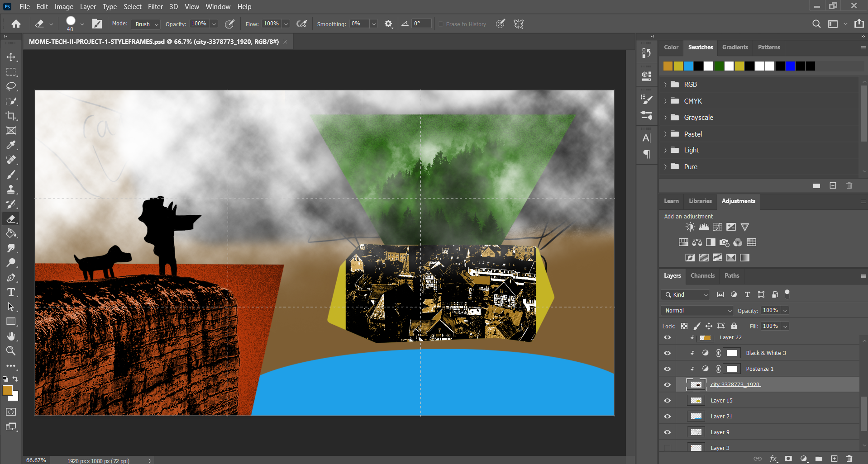The width and height of the screenshot is (868, 464).
Task: Open the Image menu
Action: pyautogui.click(x=64, y=7)
